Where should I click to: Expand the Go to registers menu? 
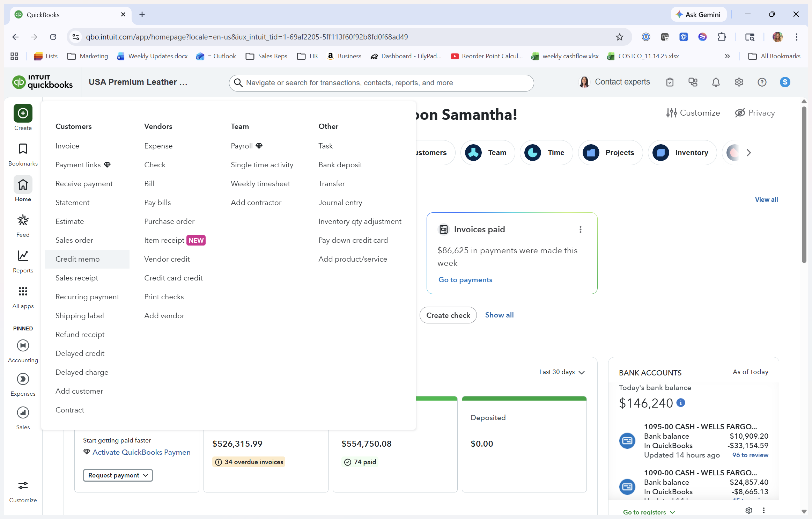coord(649,512)
